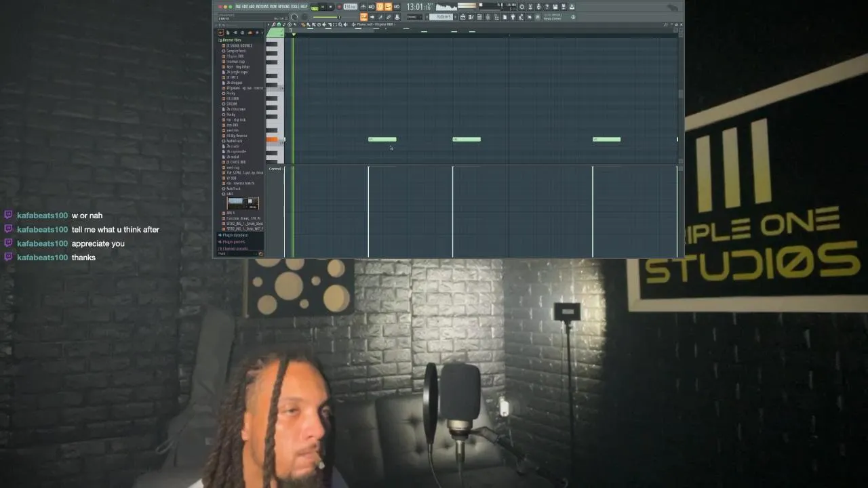The height and width of the screenshot is (488, 868).
Task: Toggle the pattern/song mode switch
Action: pyautogui.click(x=315, y=7)
